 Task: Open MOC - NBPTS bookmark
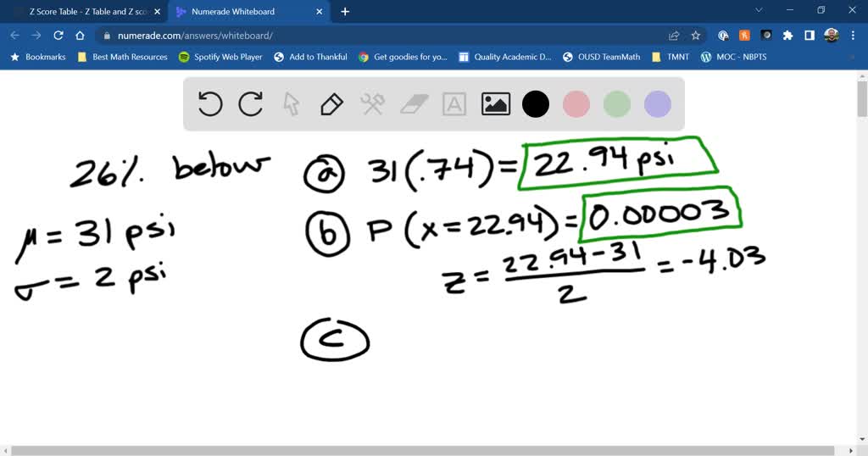pos(733,57)
